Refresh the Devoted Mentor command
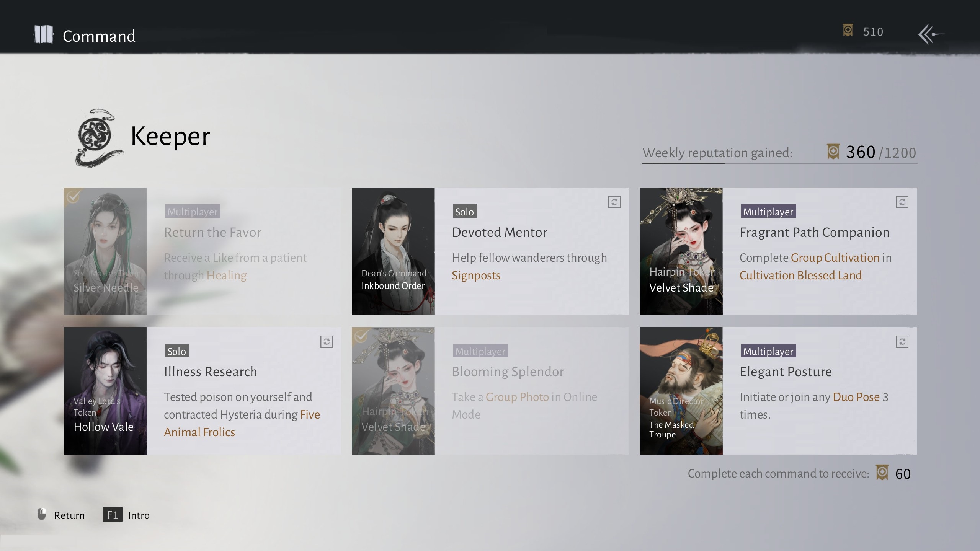The width and height of the screenshot is (980, 551). [614, 202]
